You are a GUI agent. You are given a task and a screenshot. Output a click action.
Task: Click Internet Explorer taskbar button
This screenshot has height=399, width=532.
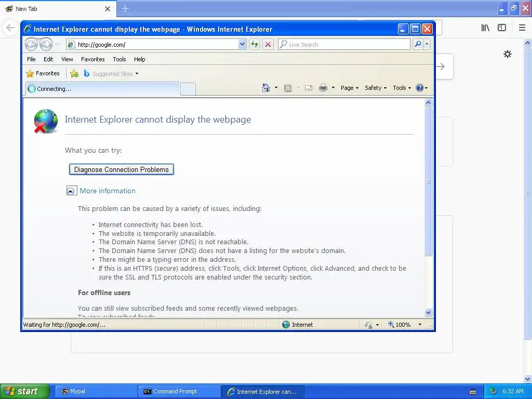coord(262,392)
